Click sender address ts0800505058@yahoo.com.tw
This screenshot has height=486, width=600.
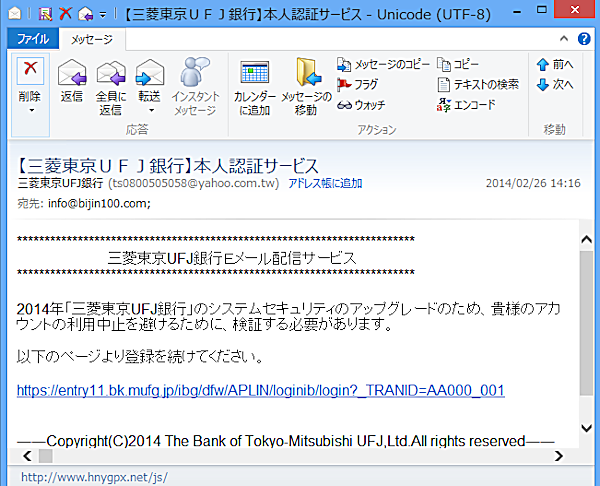coord(194,183)
